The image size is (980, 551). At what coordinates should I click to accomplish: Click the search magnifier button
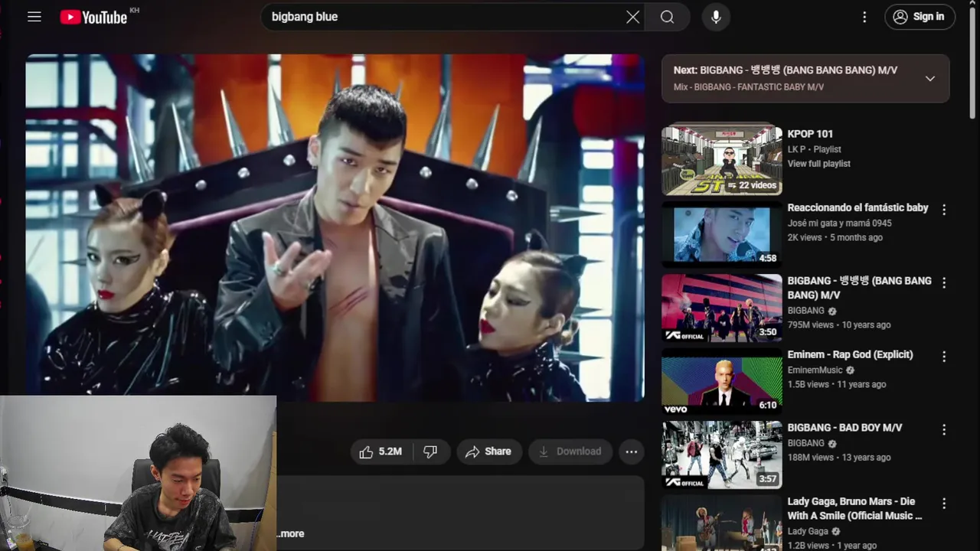[667, 17]
